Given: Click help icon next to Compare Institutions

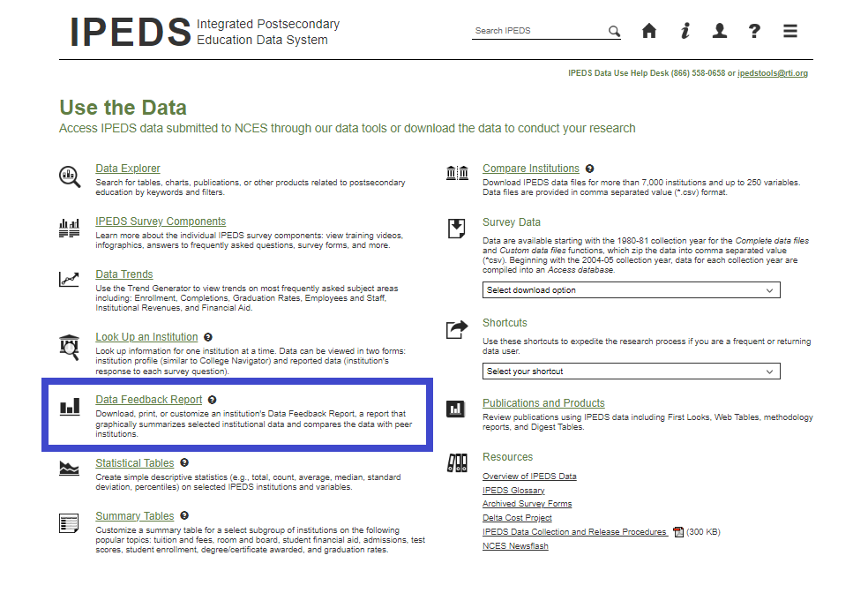Looking at the screenshot, I should pyautogui.click(x=589, y=169).
